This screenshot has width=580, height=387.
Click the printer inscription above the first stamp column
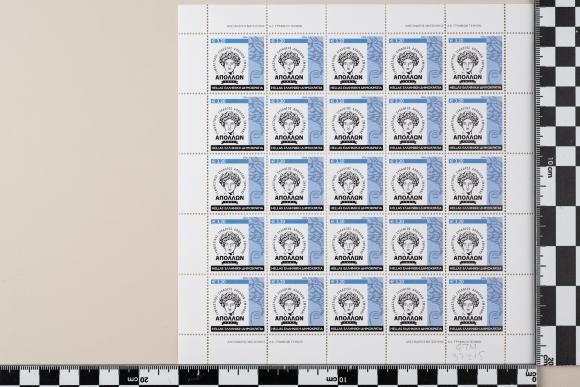click(265, 26)
